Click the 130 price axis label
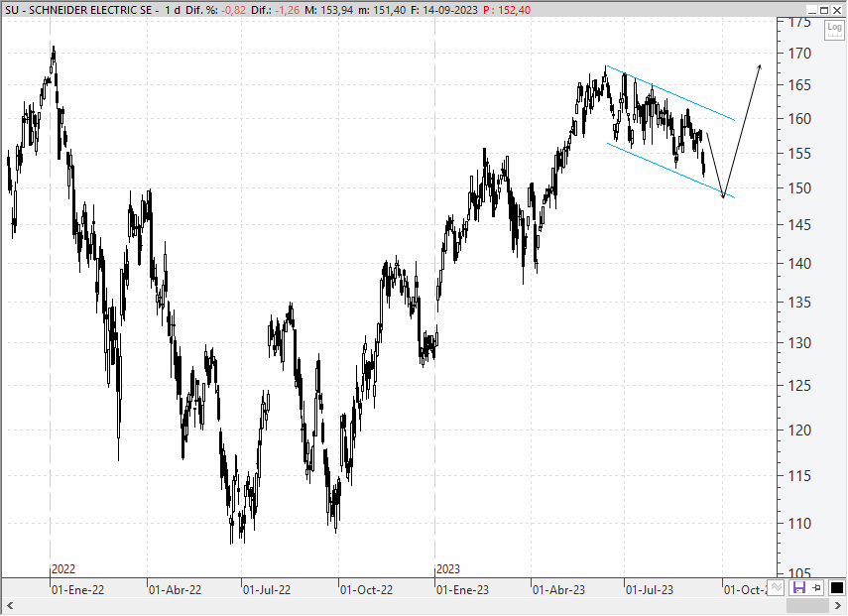This screenshot has height=616, width=848. coord(799,343)
